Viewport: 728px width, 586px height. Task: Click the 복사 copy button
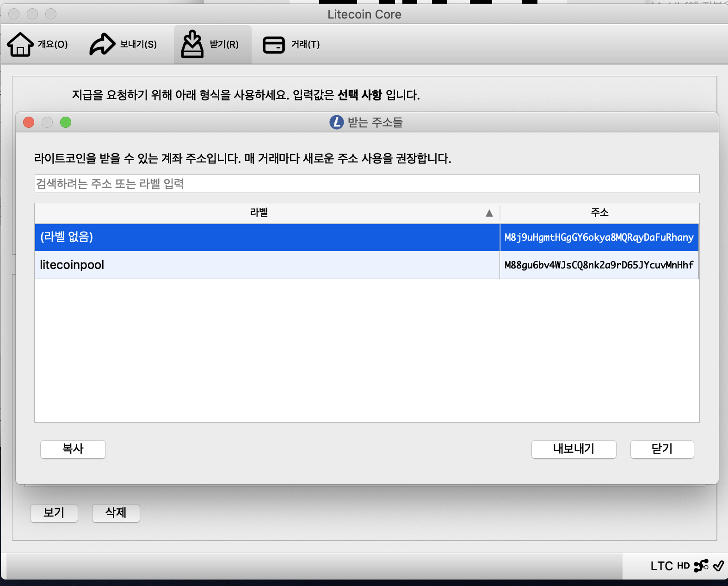73,449
